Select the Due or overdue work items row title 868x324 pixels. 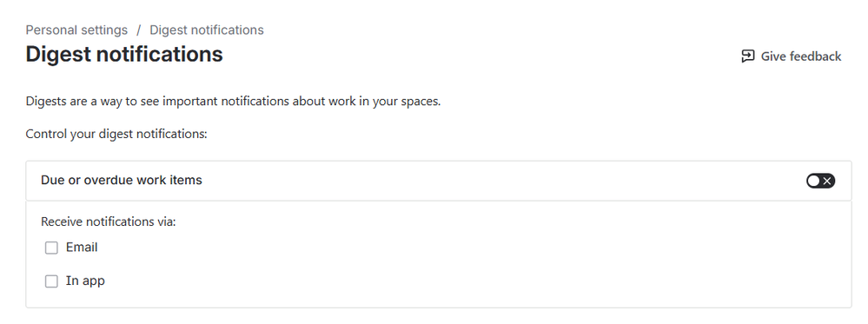coord(122,180)
